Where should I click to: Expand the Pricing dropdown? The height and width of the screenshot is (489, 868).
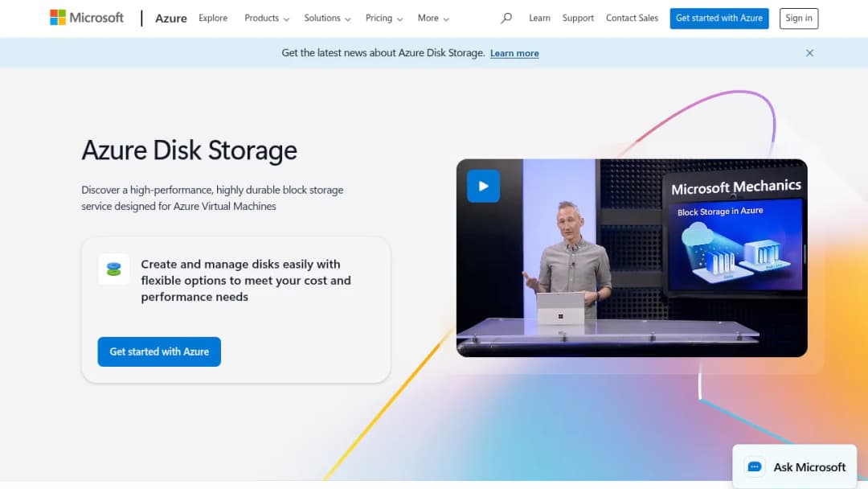click(384, 18)
